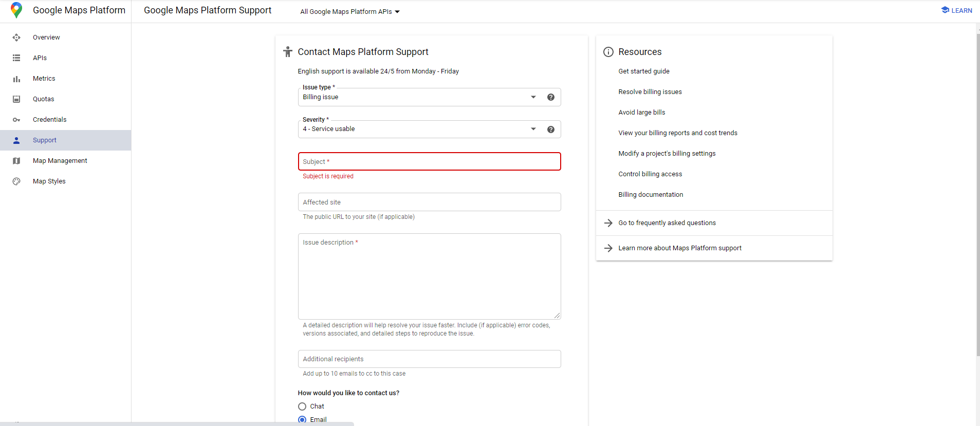
Task: Open Map Styles in the sidebar
Action: click(x=65, y=181)
